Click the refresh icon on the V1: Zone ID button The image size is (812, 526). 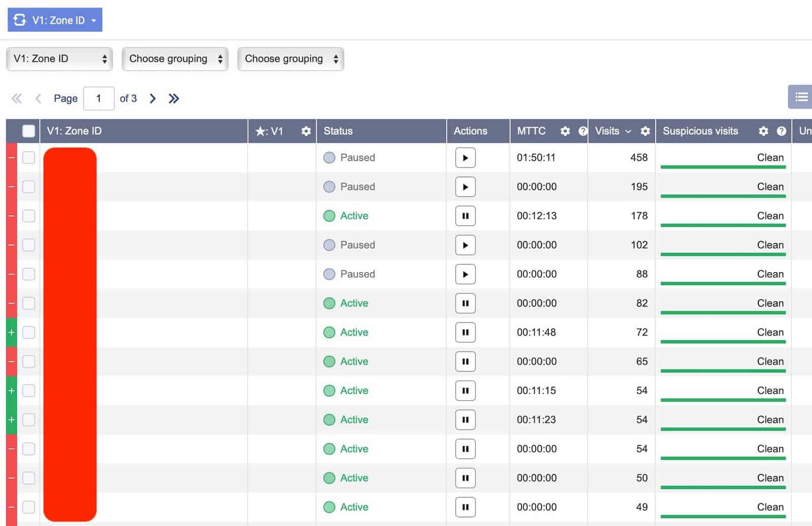click(18, 19)
